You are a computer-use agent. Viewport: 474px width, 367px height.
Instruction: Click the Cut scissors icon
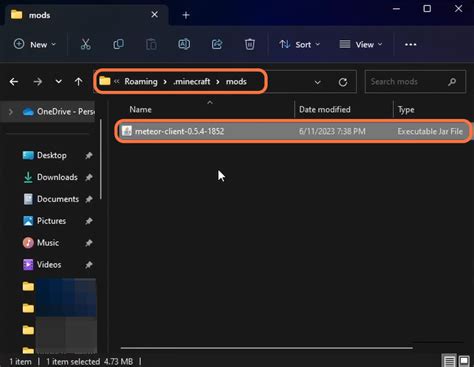pyautogui.click(x=86, y=44)
